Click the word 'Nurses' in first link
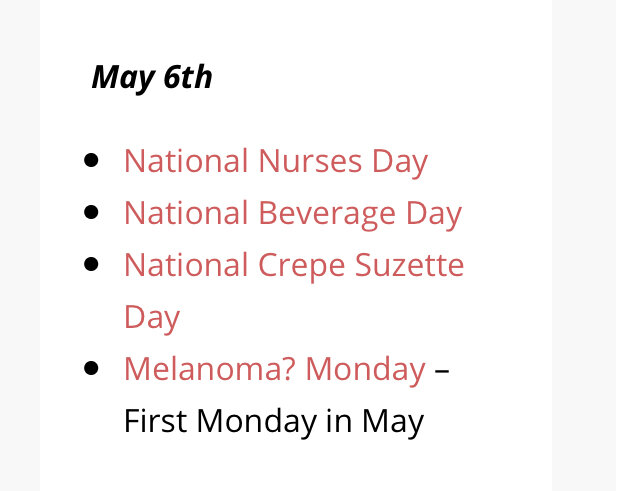 310,161
